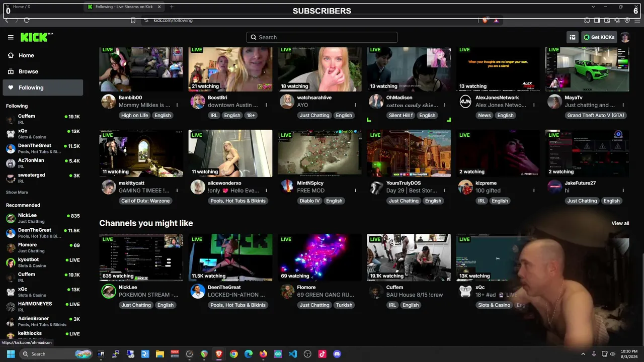The image size is (644, 362).
Task: Open Flomore's thumbnail under Channels you might like
Action: [319, 257]
